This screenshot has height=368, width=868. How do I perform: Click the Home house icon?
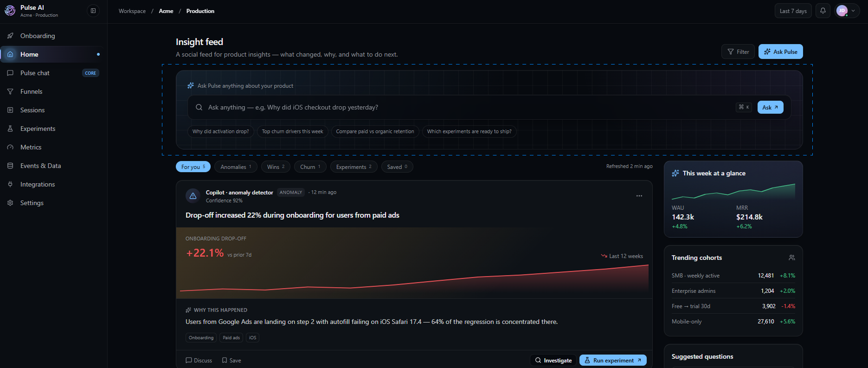10,54
